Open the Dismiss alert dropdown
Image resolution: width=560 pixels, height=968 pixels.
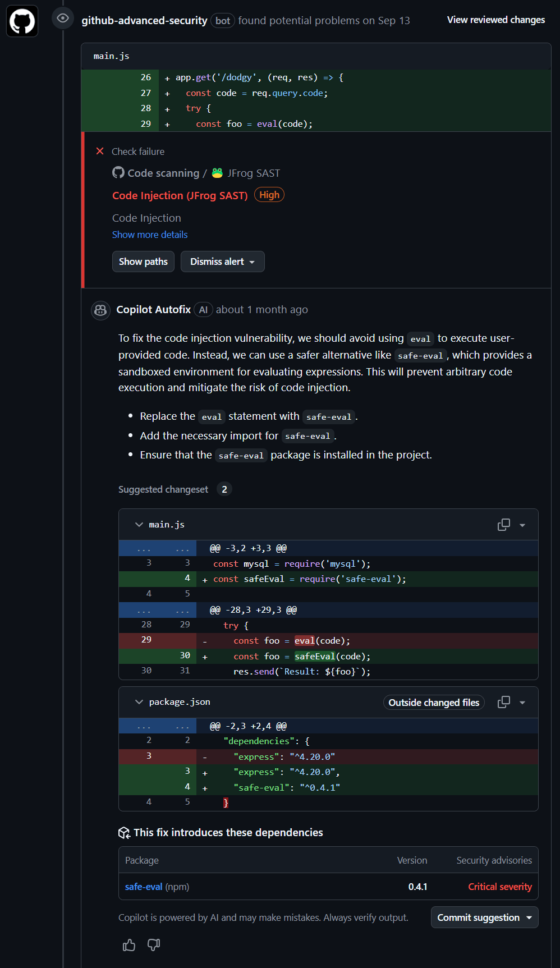point(222,262)
